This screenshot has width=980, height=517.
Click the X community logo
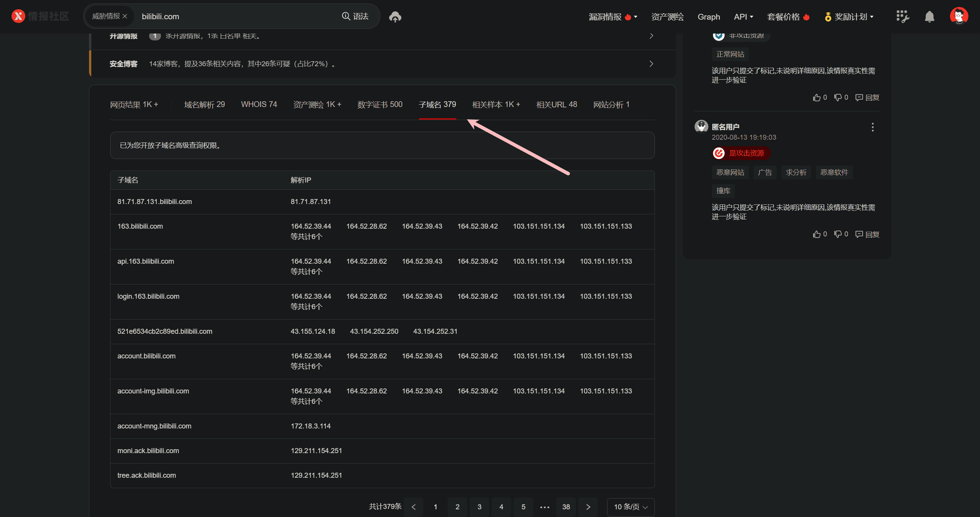pyautogui.click(x=18, y=16)
